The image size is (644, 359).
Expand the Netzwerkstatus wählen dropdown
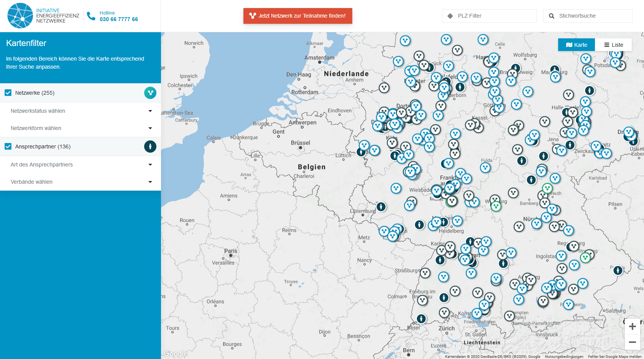80,111
